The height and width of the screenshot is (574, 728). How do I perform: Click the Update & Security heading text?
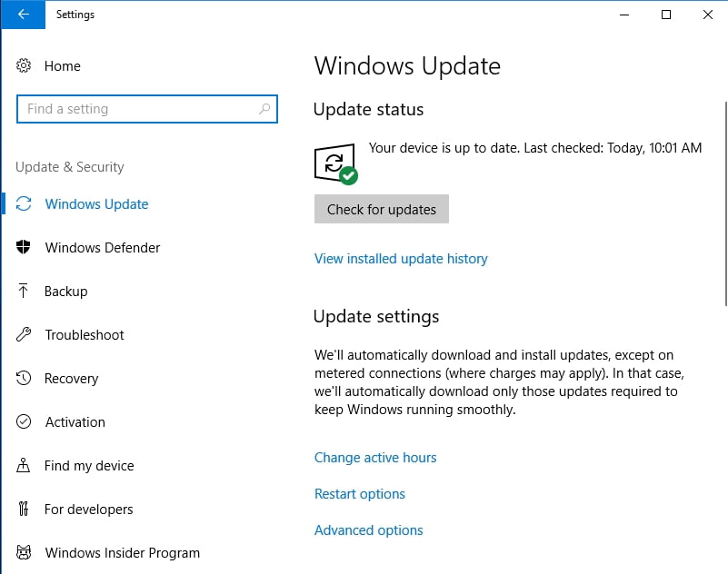pos(70,167)
